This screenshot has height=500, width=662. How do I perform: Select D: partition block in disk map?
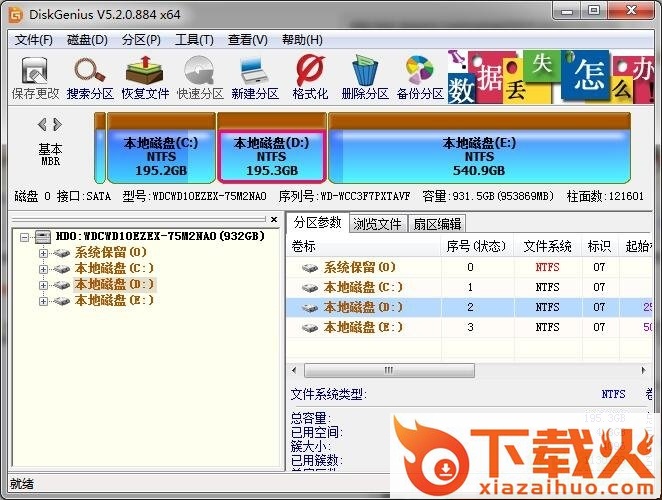pos(271,148)
